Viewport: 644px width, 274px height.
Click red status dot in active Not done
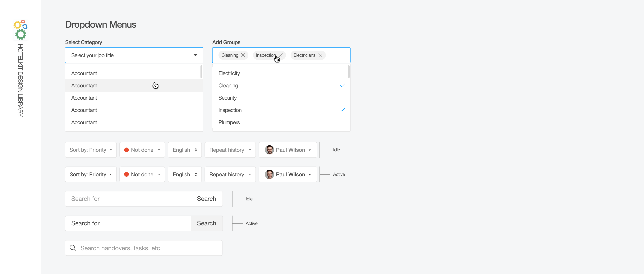tap(127, 175)
